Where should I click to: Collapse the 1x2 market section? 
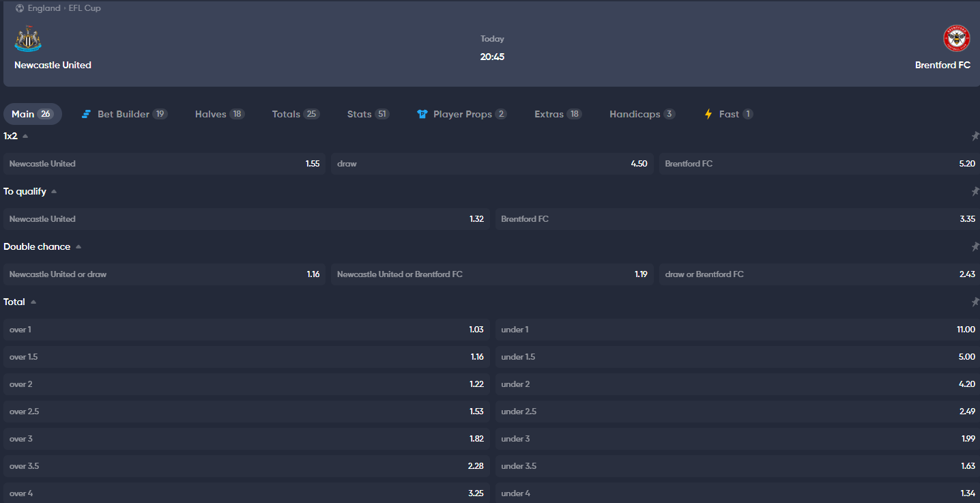(x=25, y=136)
